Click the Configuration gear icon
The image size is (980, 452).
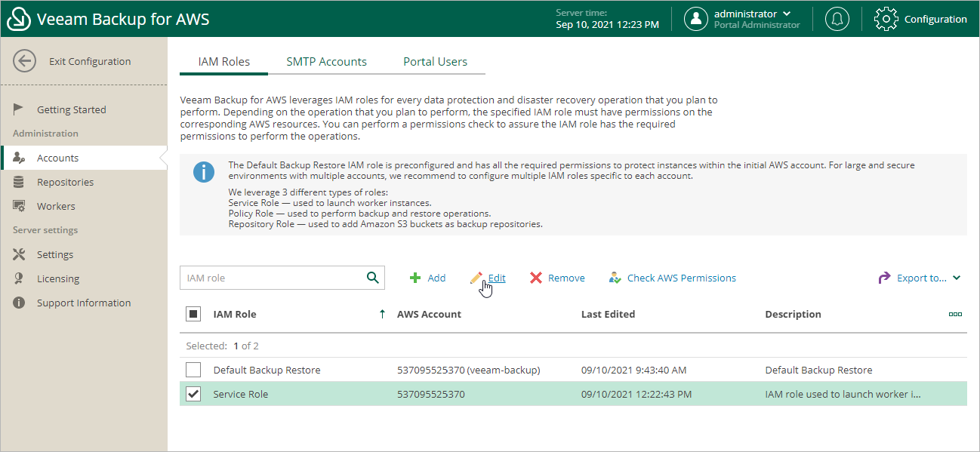(886, 19)
